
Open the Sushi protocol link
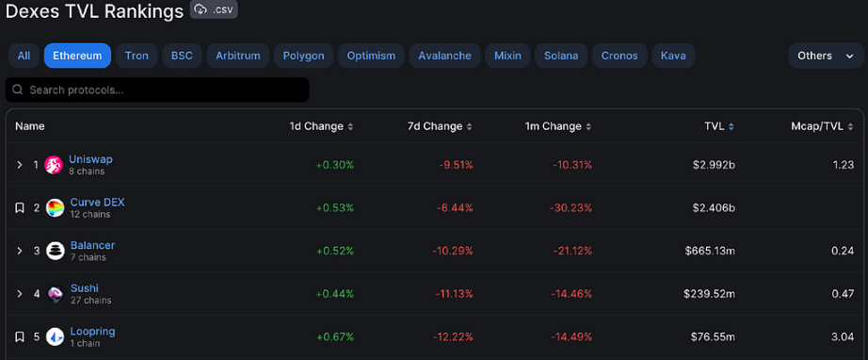point(85,288)
